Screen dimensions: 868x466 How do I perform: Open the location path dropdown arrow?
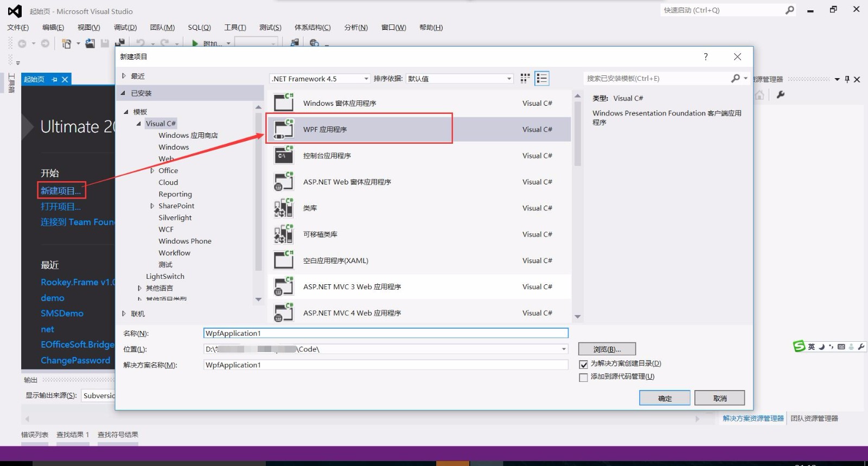[x=564, y=349]
